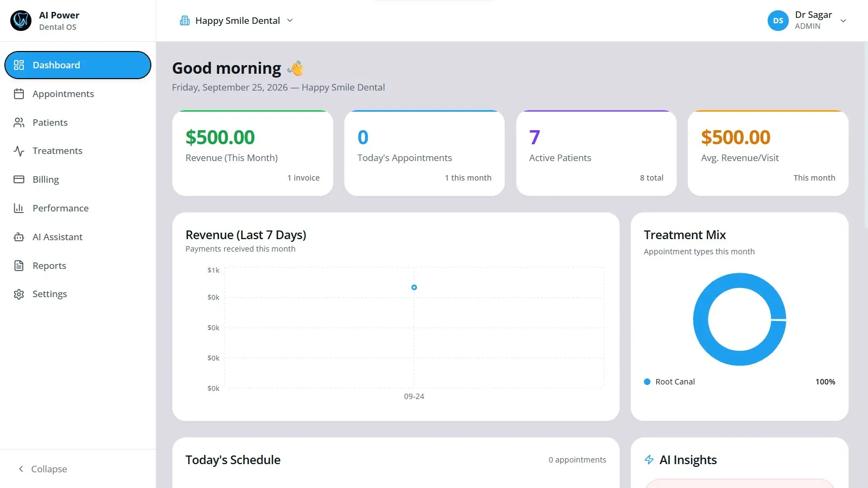Click the AI Insights lightning icon
Image resolution: width=868 pixels, height=488 pixels.
coord(649,460)
